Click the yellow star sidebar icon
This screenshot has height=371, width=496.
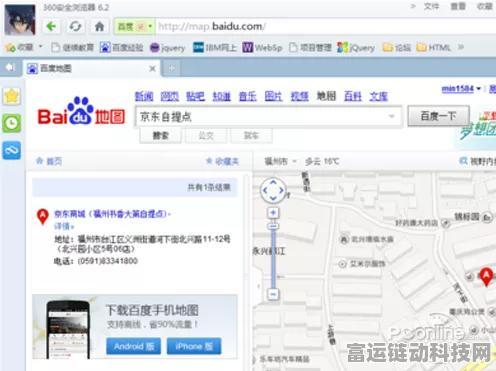(12, 96)
